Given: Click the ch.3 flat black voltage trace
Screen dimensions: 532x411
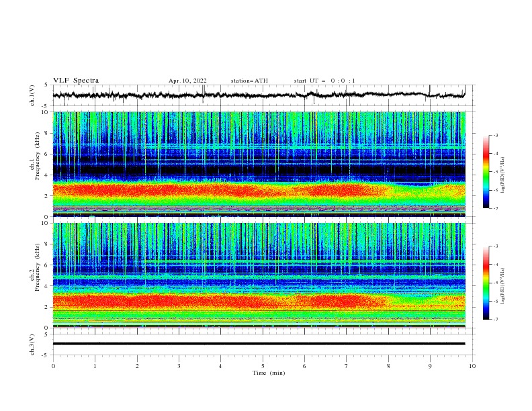Looking at the screenshot, I should click(259, 344).
